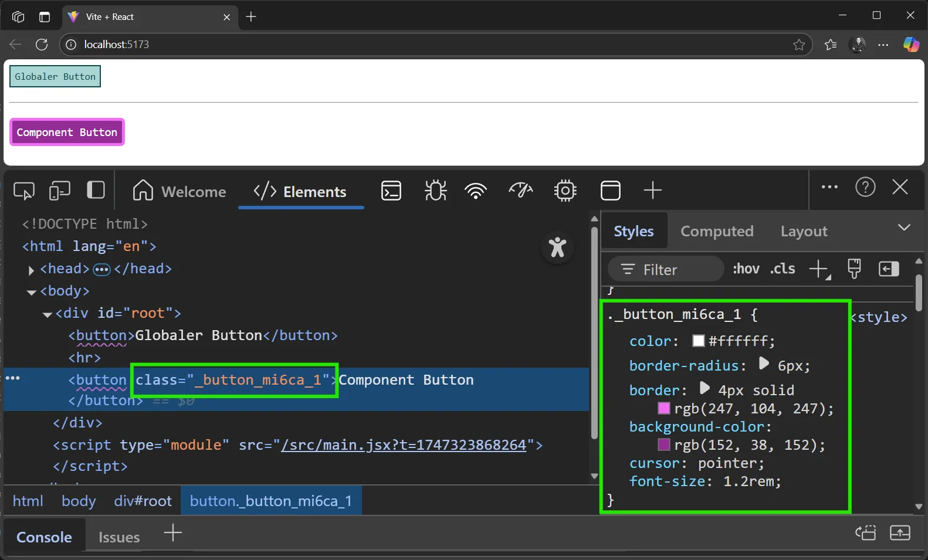Viewport: 928px width, 560px height.
Task: Expand border-radius shorthand triangle
Action: (x=763, y=364)
